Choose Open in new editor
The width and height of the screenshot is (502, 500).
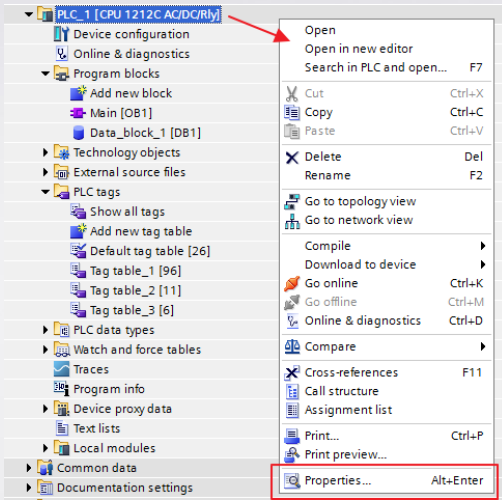pos(387,49)
